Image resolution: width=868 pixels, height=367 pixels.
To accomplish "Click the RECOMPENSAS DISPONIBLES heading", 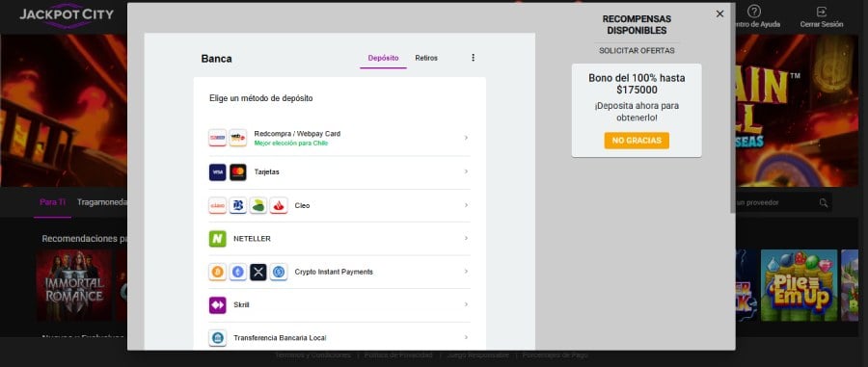I will pos(637,25).
